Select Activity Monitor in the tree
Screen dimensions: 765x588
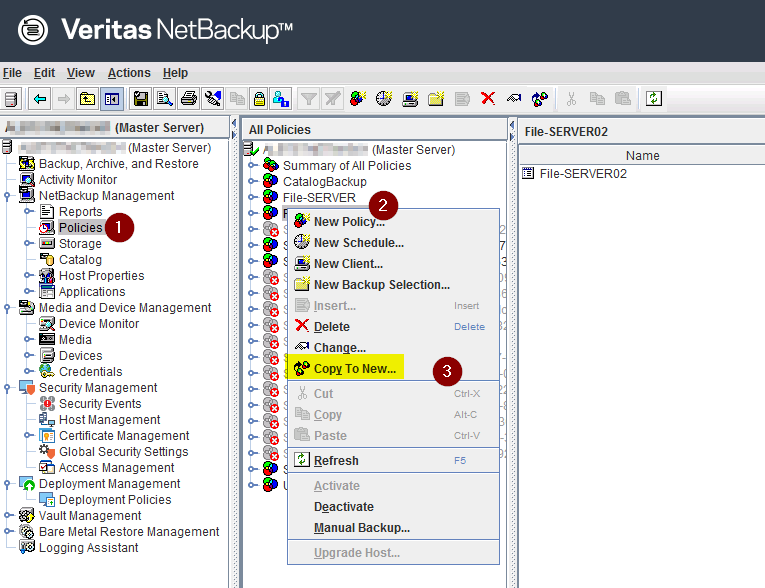[77, 180]
